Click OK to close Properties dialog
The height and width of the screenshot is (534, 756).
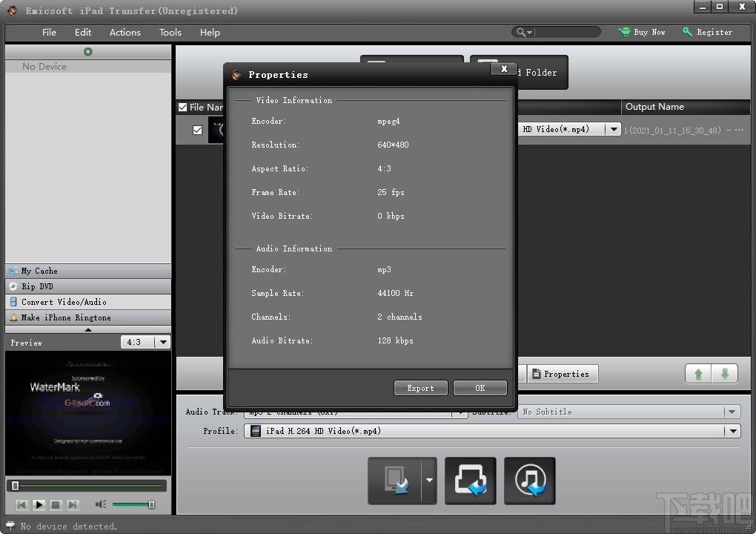pos(480,388)
